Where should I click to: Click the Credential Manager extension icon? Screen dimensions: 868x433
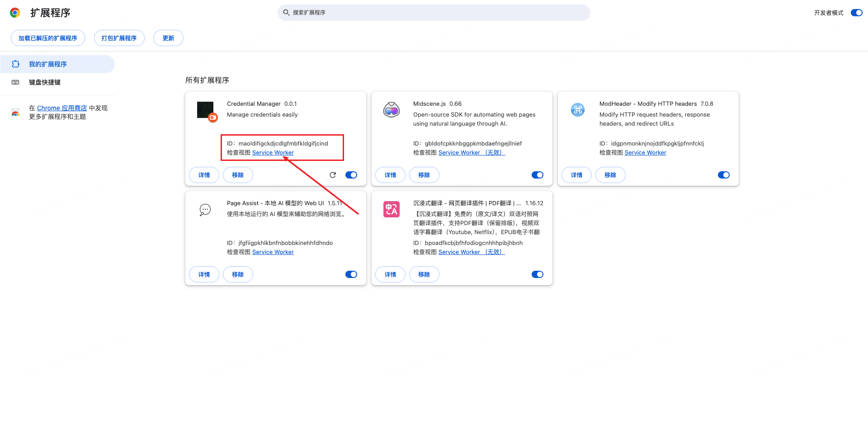pyautogui.click(x=207, y=112)
